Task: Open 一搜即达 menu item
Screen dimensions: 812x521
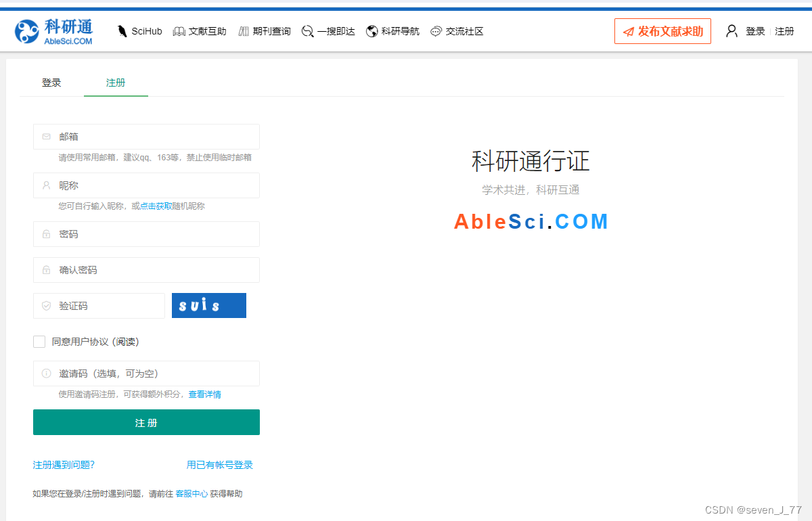Action: pos(328,31)
